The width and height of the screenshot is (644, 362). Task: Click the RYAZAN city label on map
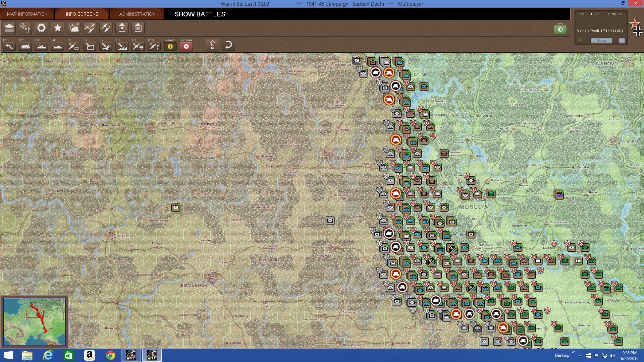pyautogui.click(x=613, y=300)
